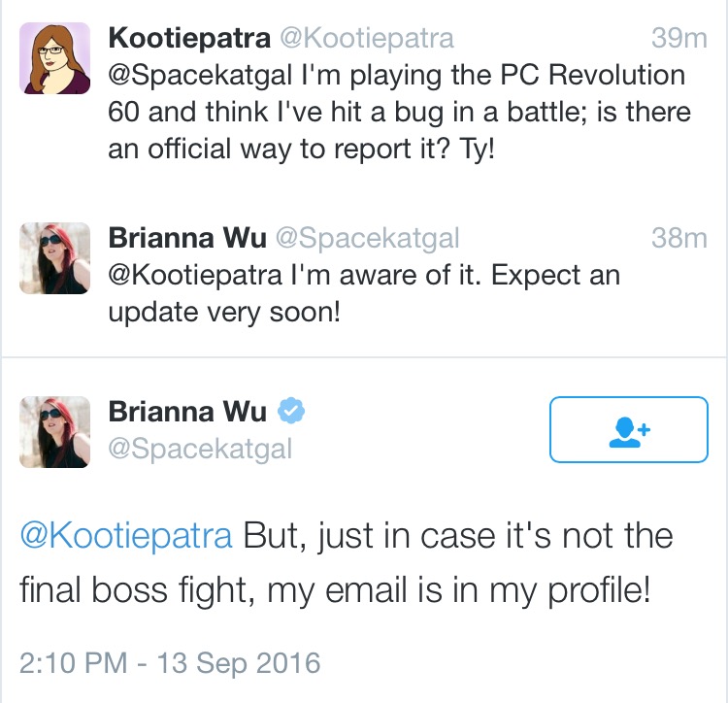Image resolution: width=728 pixels, height=703 pixels.
Task: Tap the follow button with person-plus icon
Action: tap(629, 429)
